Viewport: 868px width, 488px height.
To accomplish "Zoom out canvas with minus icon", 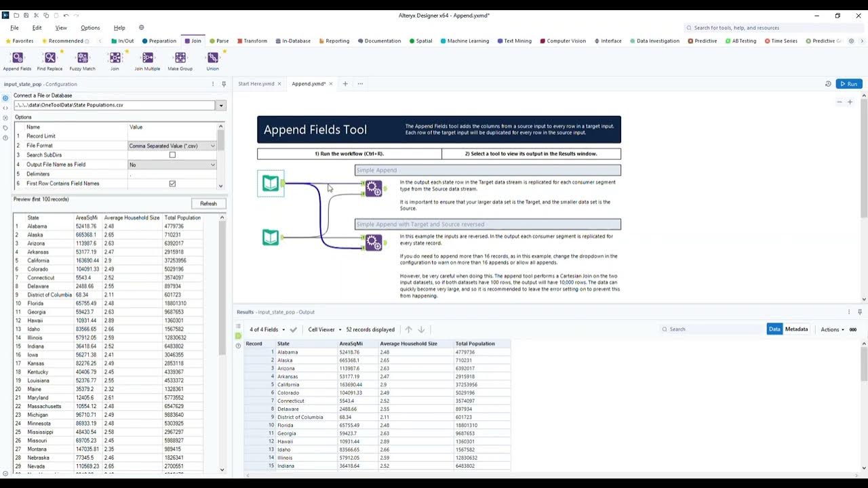I will point(840,102).
